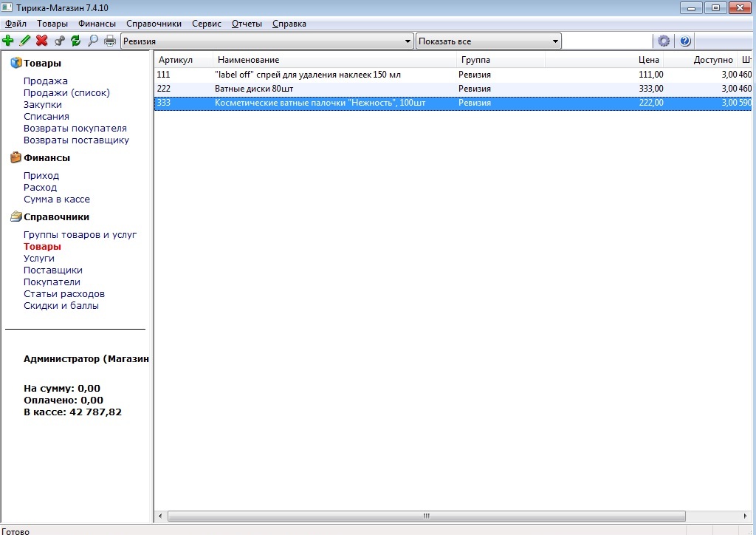
Task: Open Услуги in sidebar
Action: tap(38, 258)
